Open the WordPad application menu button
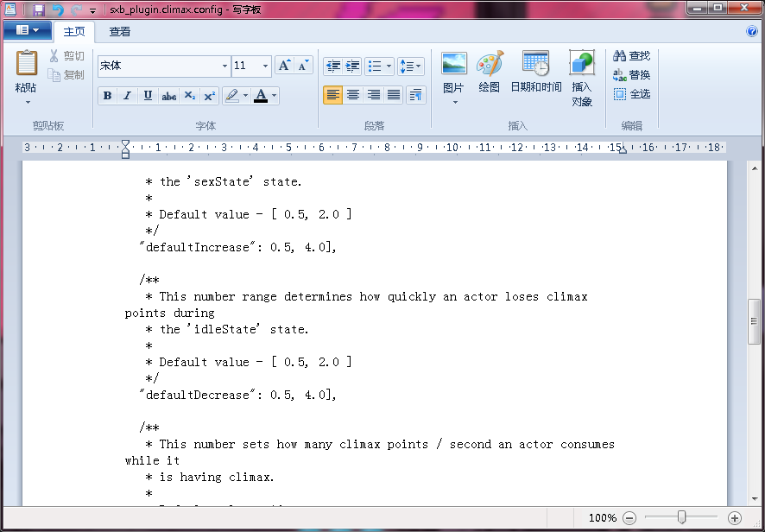This screenshot has height=532, width=765. pos(28,30)
